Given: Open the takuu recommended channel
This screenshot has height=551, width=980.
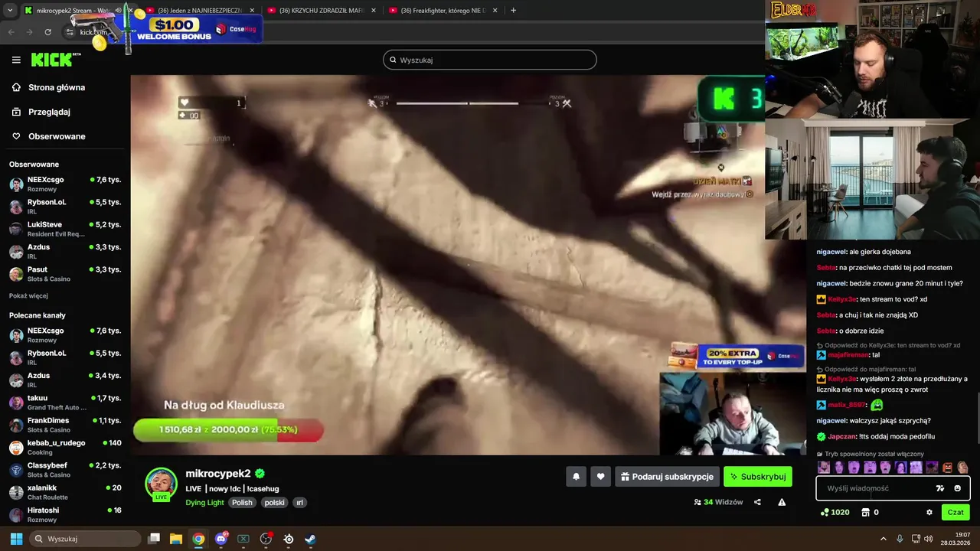Looking at the screenshot, I should tap(65, 403).
